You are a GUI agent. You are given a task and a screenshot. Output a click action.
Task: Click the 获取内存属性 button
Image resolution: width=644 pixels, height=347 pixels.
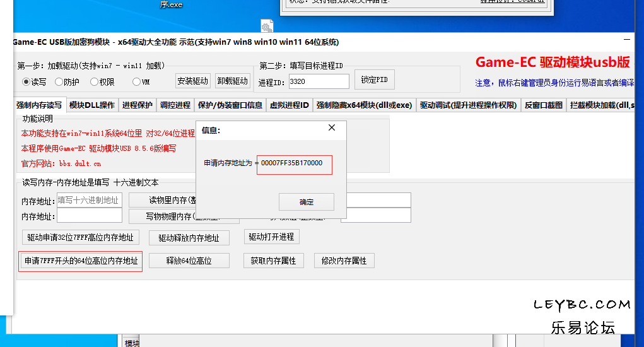pos(274,261)
